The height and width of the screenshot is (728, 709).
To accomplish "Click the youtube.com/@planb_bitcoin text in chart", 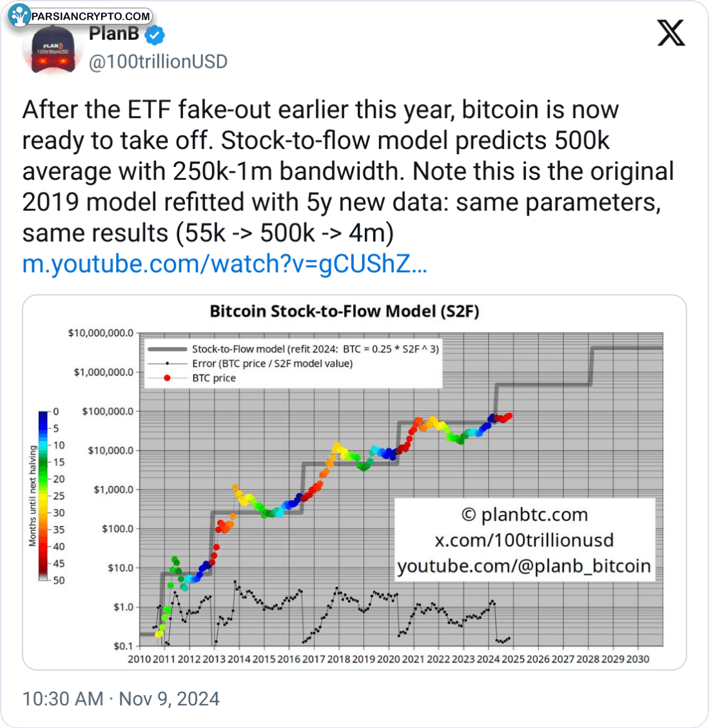I will pyautogui.click(x=524, y=566).
